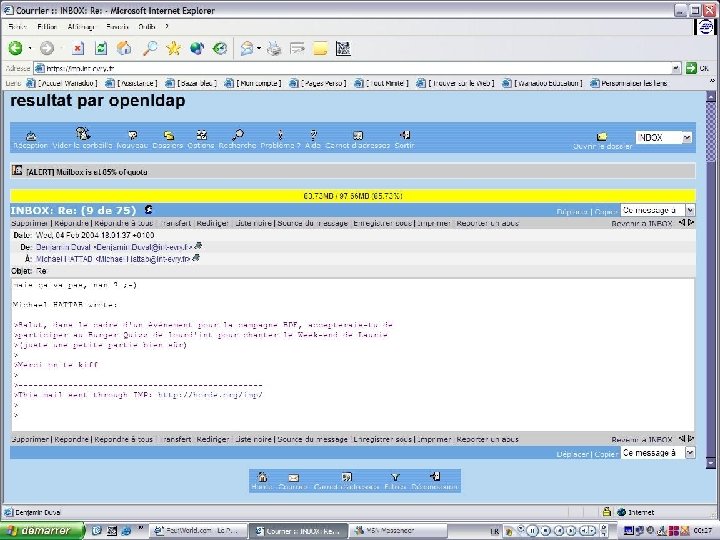Click the refresh icon beside INBOX: Re: title

coord(148,210)
